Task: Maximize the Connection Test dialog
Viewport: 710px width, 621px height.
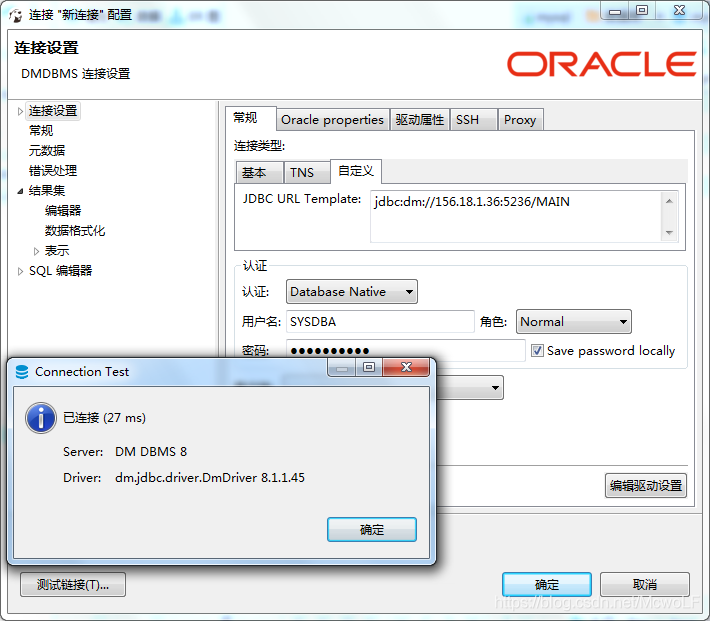Action: 369,367
